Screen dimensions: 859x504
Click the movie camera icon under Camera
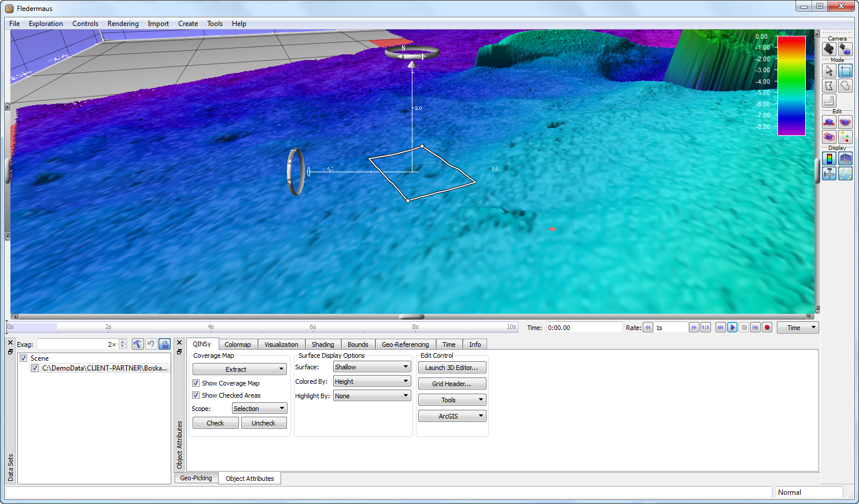click(829, 49)
